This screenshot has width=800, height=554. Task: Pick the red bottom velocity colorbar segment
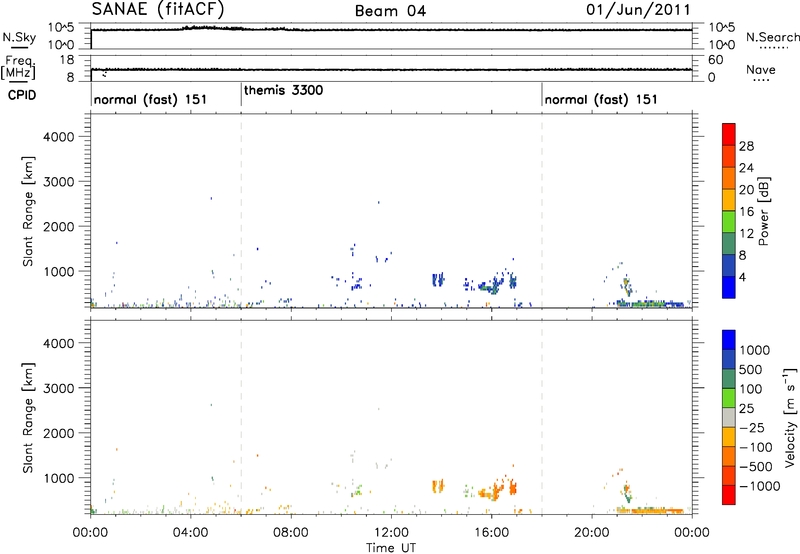point(729,494)
